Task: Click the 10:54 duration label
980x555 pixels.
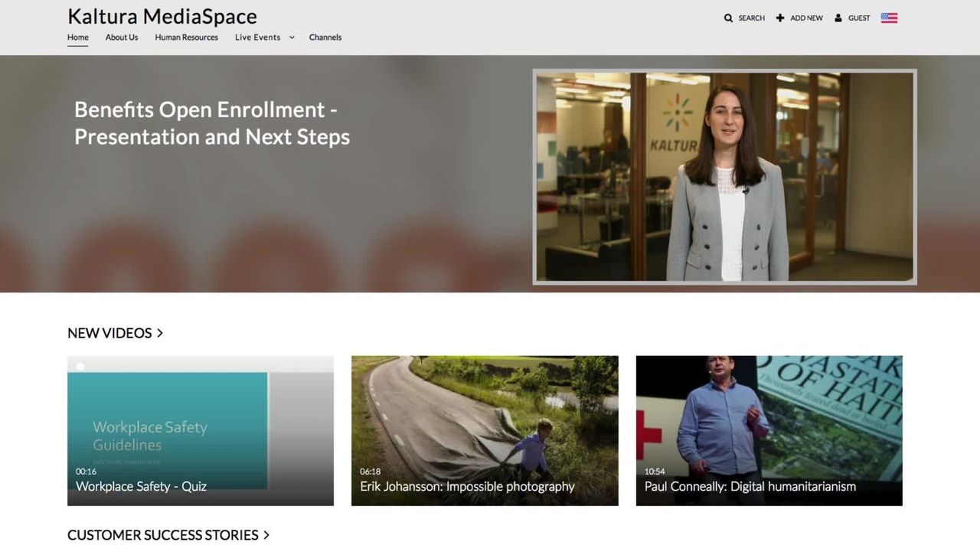Action: (655, 472)
